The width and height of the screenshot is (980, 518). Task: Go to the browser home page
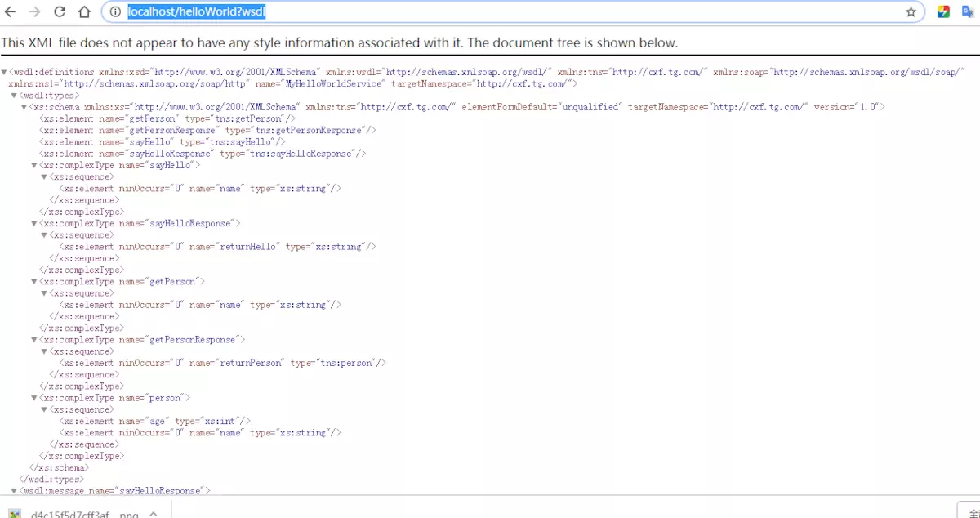tap(84, 12)
